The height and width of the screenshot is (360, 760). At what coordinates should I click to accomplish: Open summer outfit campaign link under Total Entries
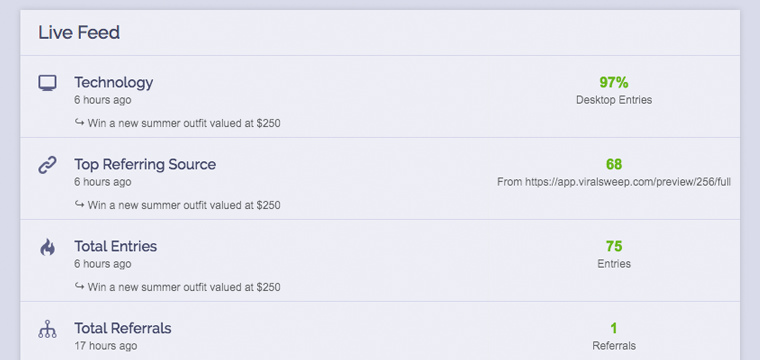tap(184, 287)
